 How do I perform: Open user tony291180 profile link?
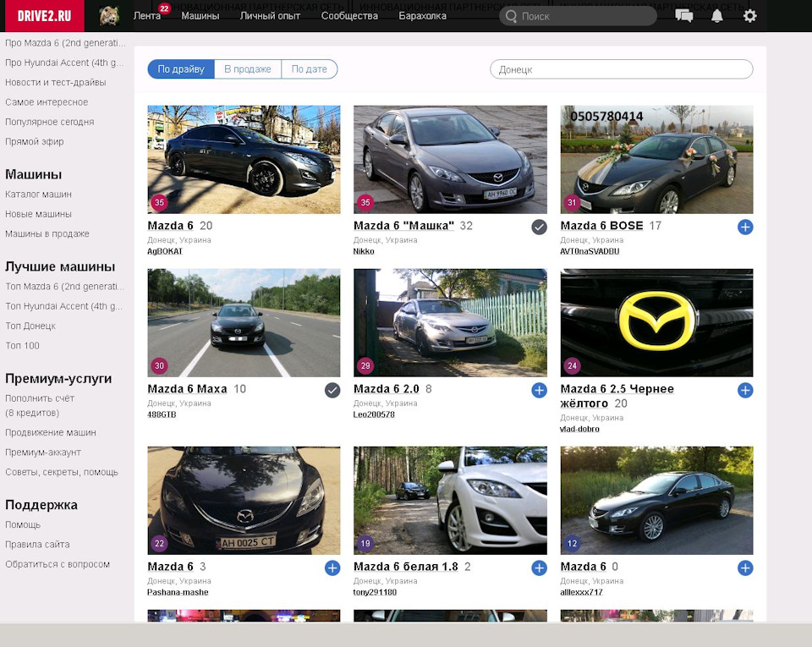click(x=375, y=592)
